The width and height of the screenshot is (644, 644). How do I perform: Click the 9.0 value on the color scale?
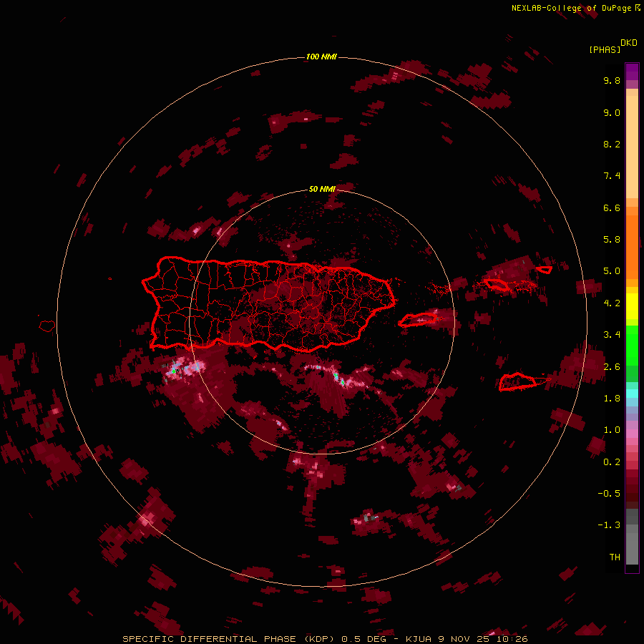coord(612,112)
